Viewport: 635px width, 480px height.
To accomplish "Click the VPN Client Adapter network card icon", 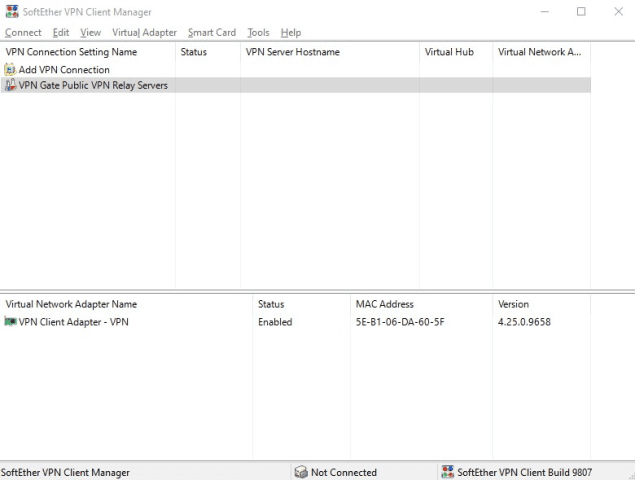I will pos(10,322).
